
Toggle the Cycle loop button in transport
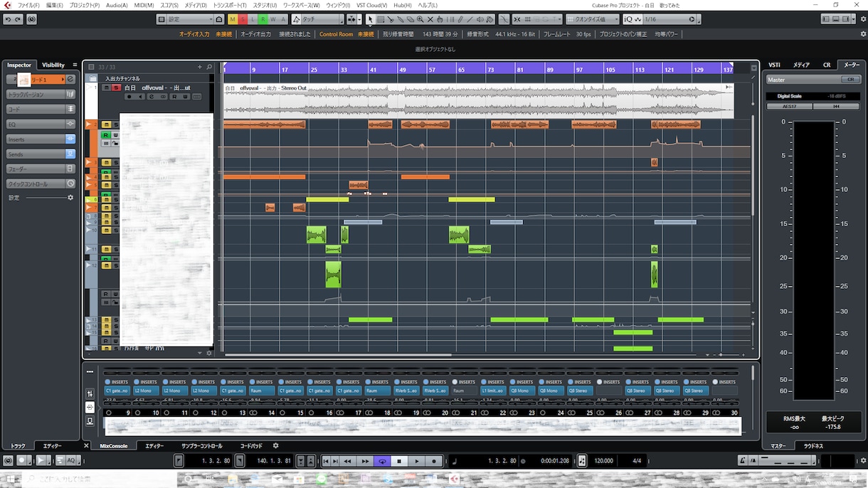pyautogui.click(x=382, y=461)
